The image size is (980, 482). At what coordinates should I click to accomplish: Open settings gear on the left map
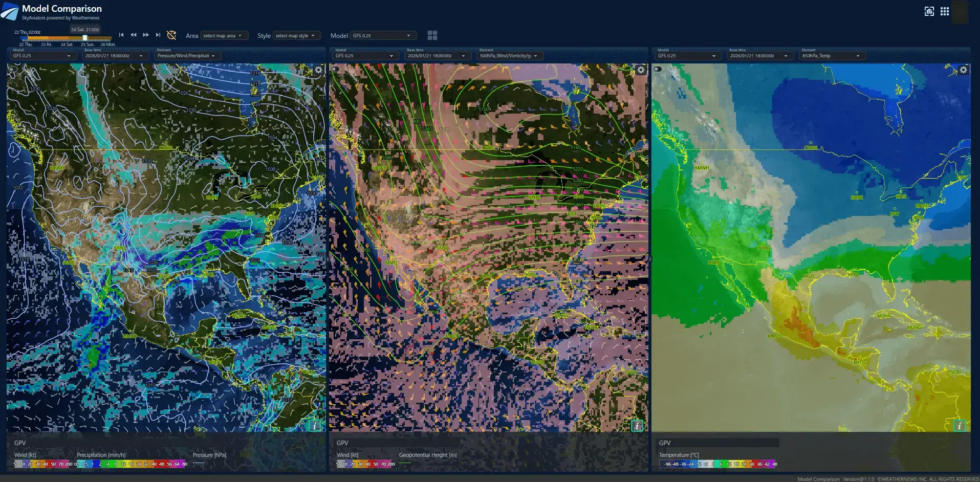[x=318, y=70]
